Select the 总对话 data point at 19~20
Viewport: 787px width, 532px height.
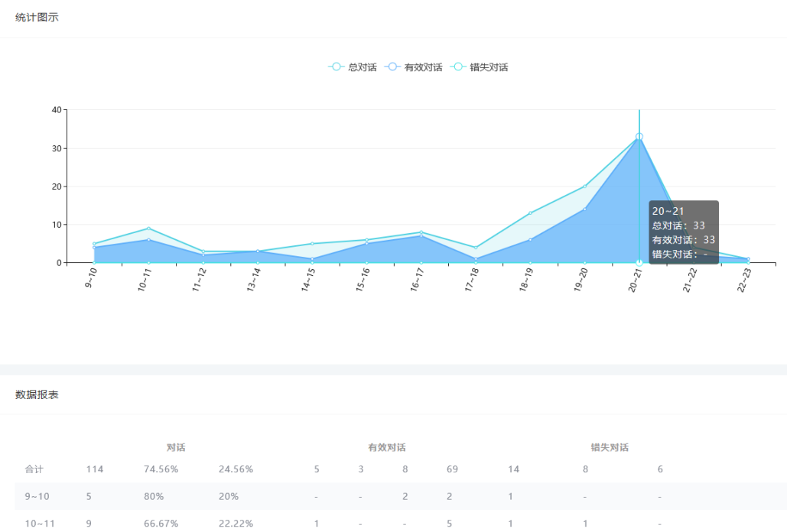[585, 187]
